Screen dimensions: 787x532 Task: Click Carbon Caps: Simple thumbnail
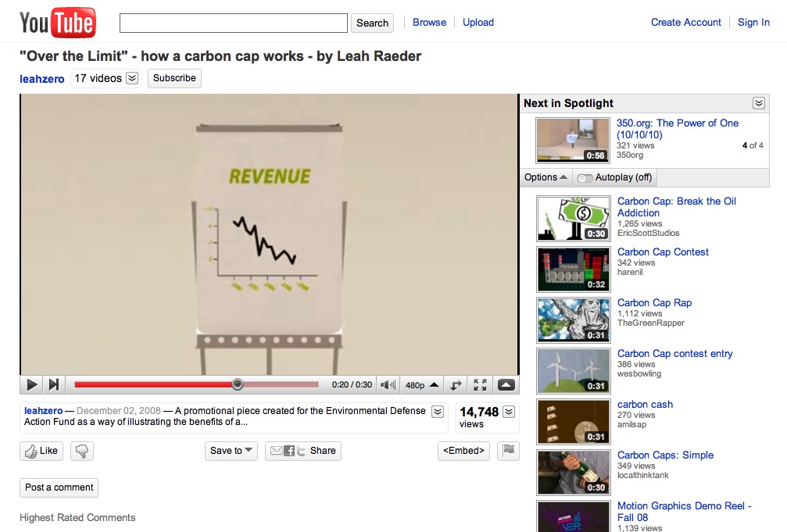pyautogui.click(x=574, y=473)
